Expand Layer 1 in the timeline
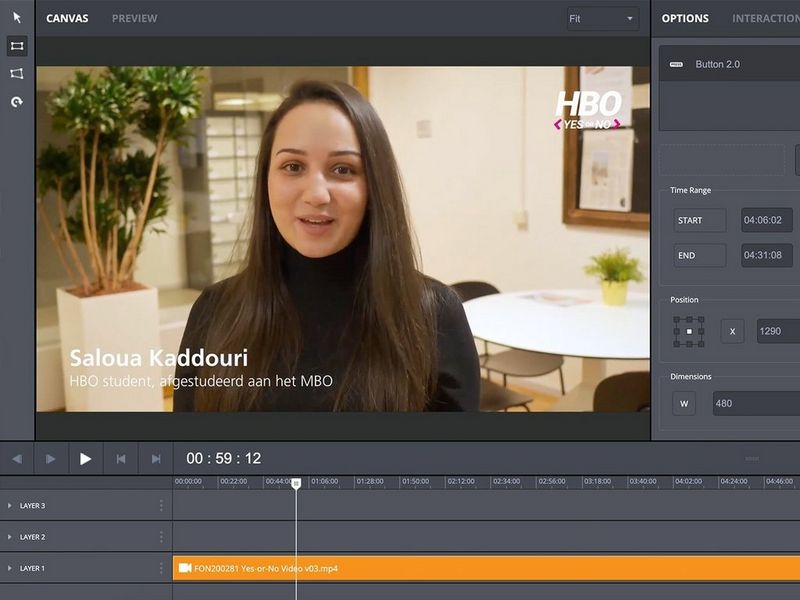The height and width of the screenshot is (600, 800). 10,568
